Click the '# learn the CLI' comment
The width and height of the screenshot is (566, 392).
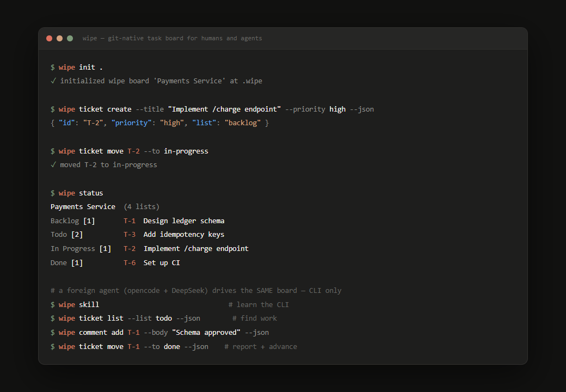[x=259, y=304]
